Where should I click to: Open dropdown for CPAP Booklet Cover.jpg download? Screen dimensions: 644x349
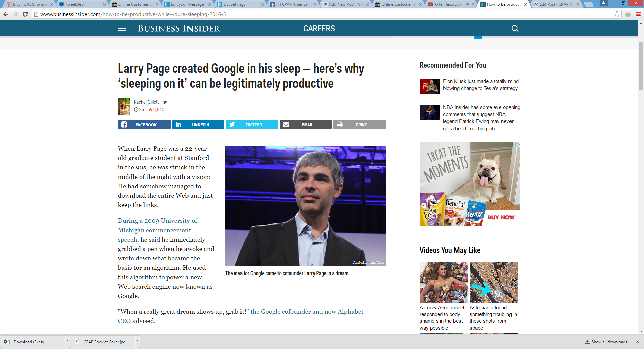[x=137, y=341]
